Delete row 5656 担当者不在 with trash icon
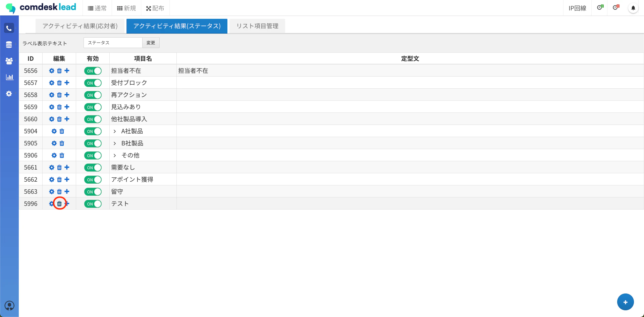 coord(59,71)
